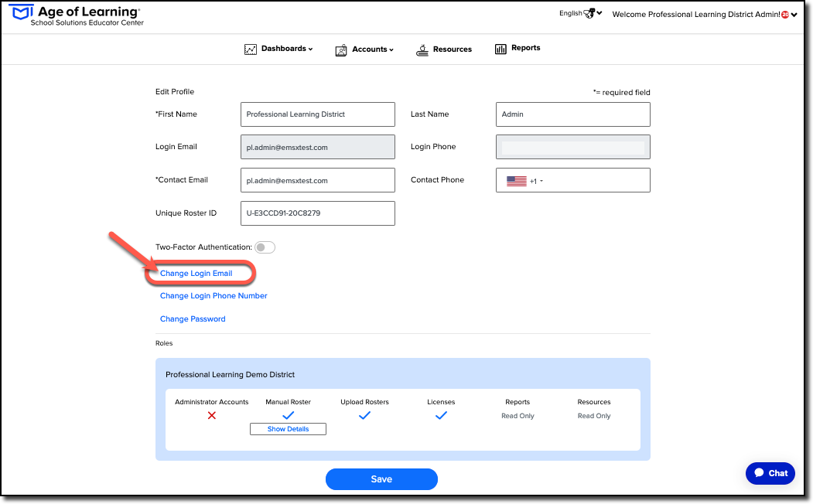Click the disabled Login Email field
This screenshot has height=504, width=813.
318,147
